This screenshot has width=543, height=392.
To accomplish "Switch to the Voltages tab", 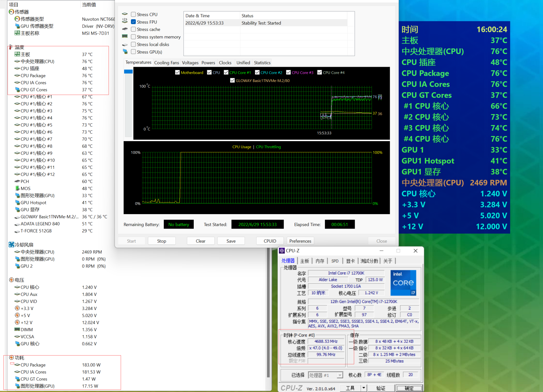I will pos(190,63).
